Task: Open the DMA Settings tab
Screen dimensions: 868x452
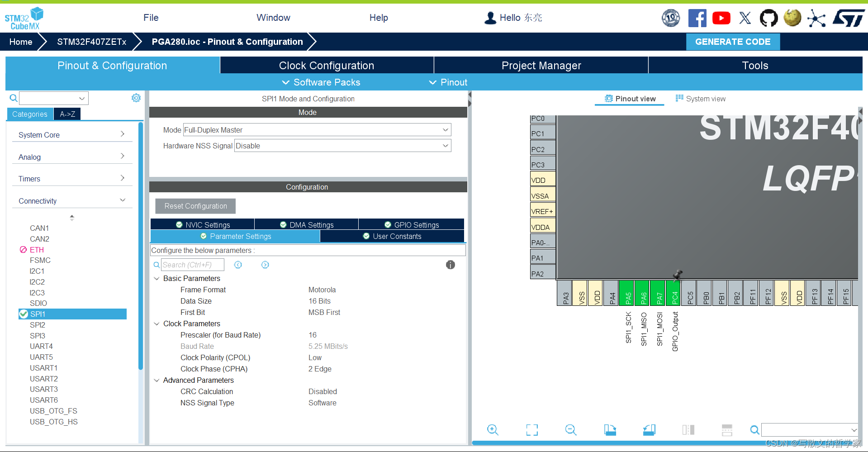Action: tap(307, 225)
